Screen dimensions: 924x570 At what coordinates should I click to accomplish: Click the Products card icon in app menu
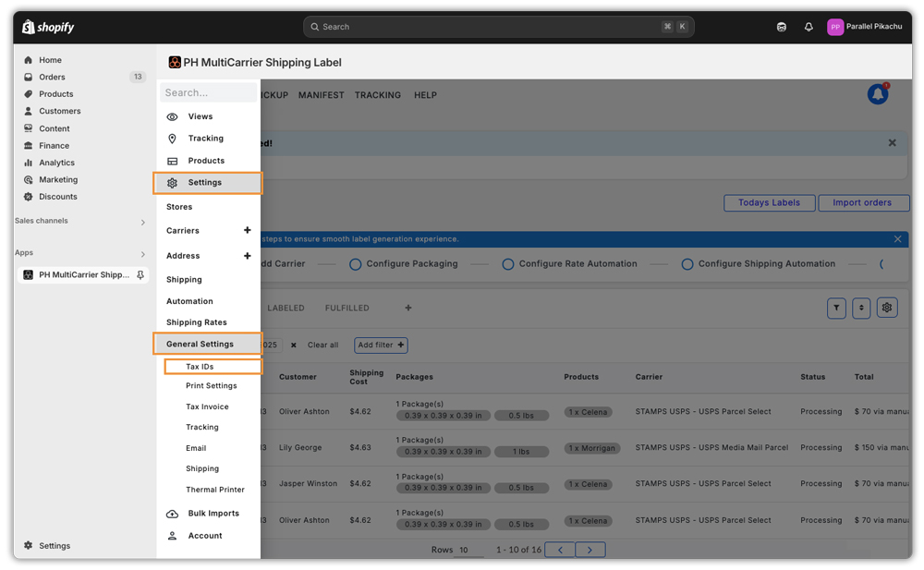[x=172, y=161]
